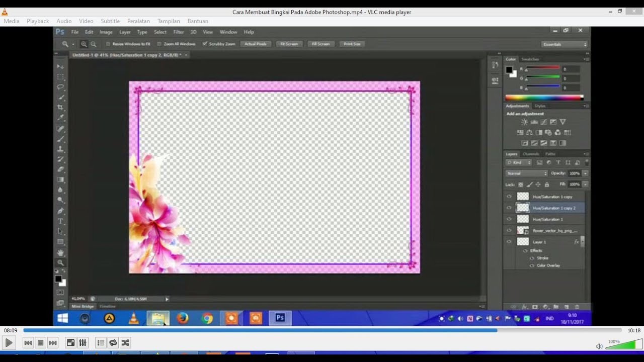Screen dimensions: 644x362
Task: Enable Resize Windows to Fit checkbox
Action: point(108,44)
